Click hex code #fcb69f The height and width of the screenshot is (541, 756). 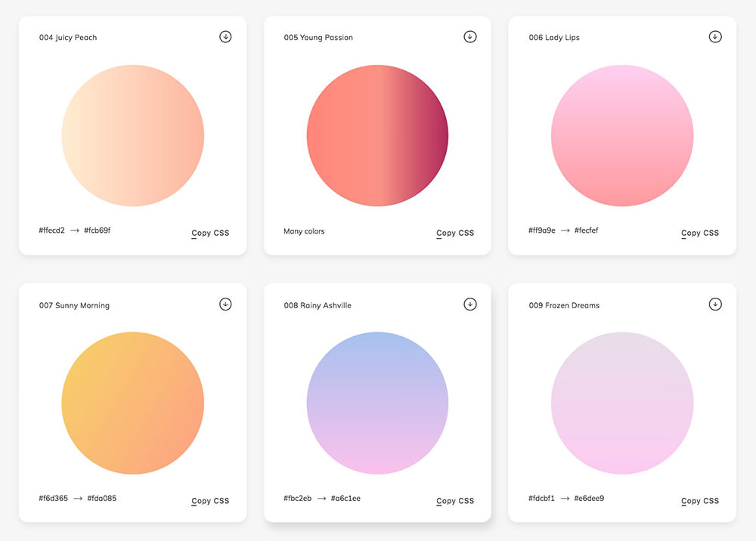(x=98, y=230)
